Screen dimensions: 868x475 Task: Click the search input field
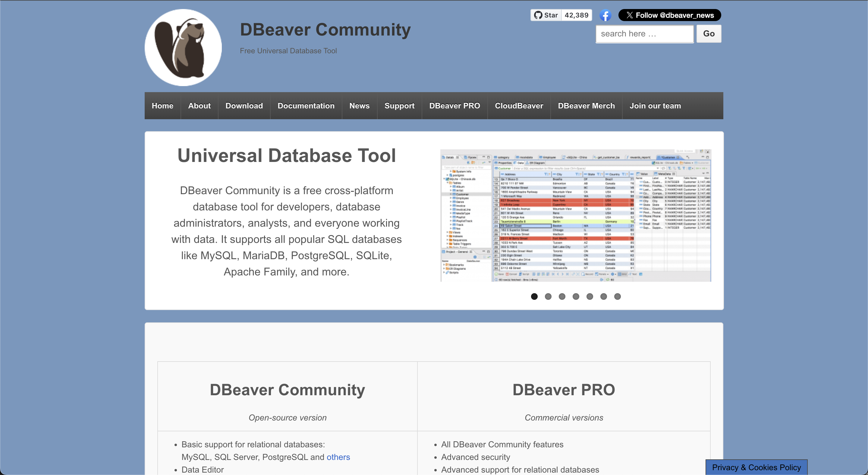[x=644, y=34]
